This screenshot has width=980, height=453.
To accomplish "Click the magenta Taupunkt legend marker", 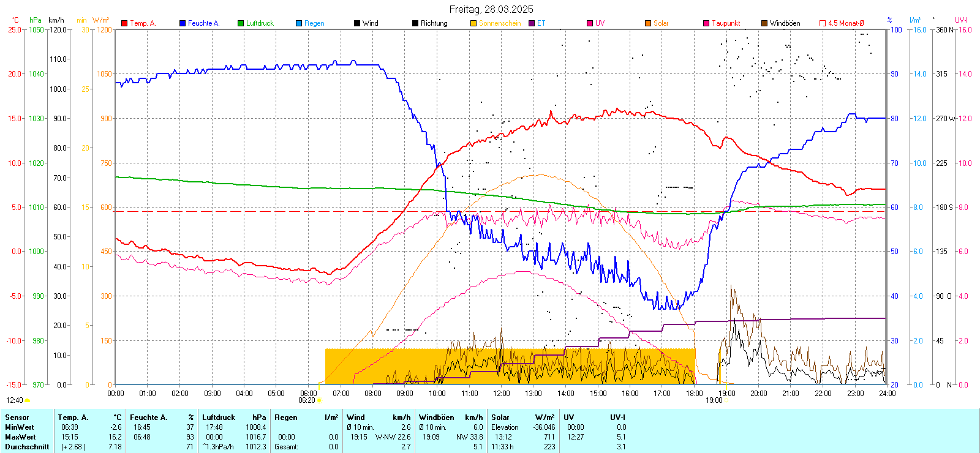I will coord(706,23).
